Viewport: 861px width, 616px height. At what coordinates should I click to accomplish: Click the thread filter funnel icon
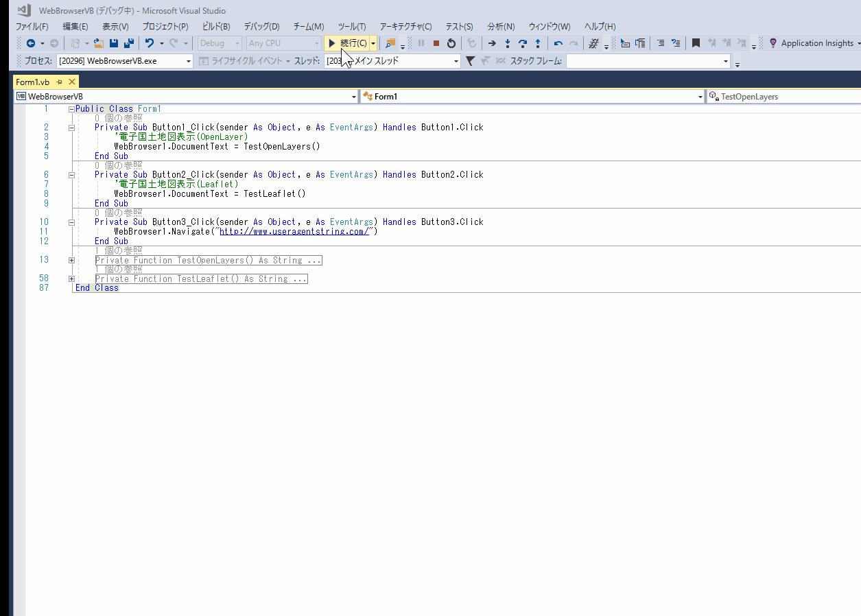[x=470, y=61]
